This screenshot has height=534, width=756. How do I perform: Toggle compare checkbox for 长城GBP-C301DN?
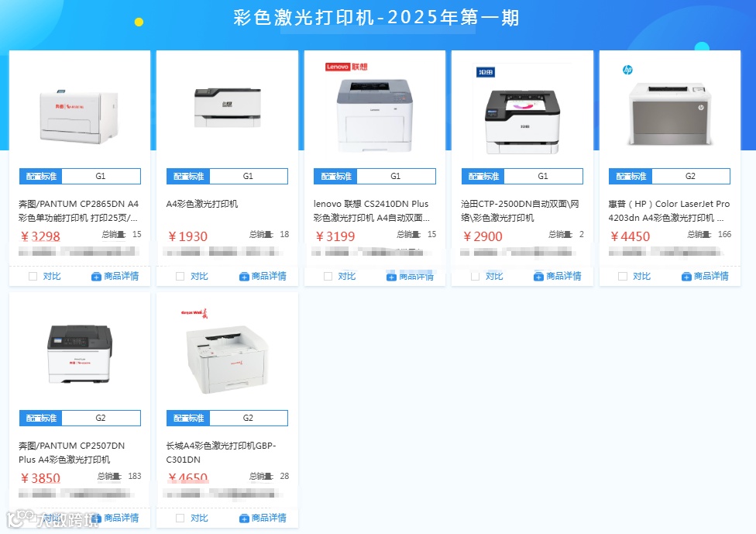(180, 518)
